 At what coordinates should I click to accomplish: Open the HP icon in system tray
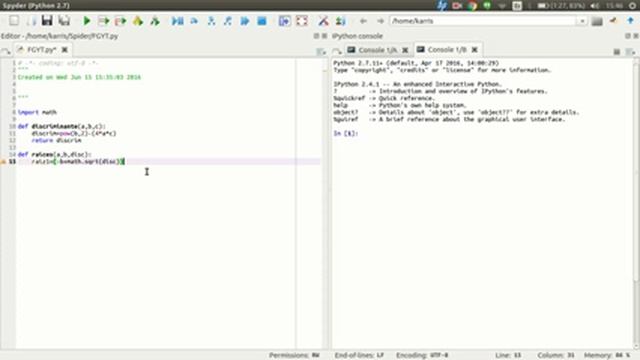[x=442, y=6]
